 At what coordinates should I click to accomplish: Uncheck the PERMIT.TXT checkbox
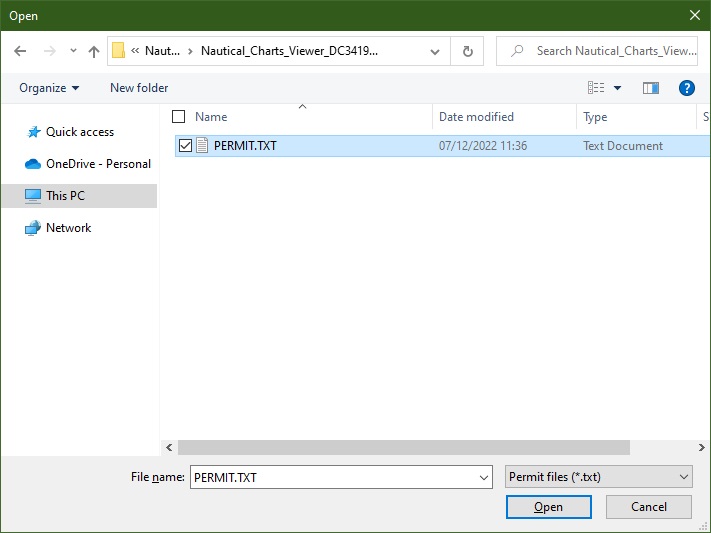point(185,146)
